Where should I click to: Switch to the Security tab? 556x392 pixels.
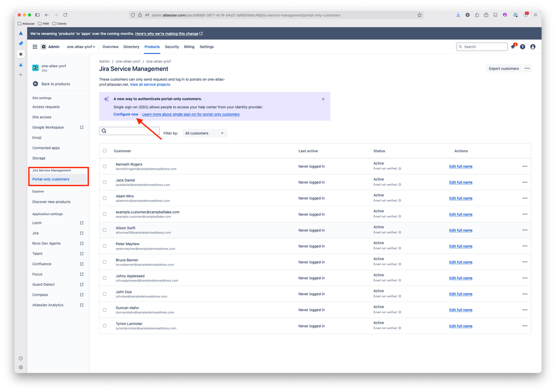[x=171, y=47]
